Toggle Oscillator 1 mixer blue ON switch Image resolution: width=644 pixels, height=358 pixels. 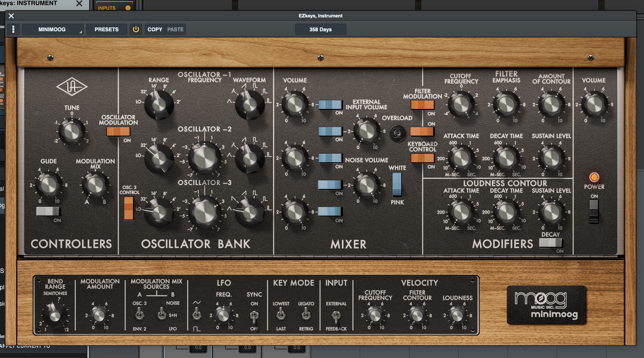click(x=330, y=105)
